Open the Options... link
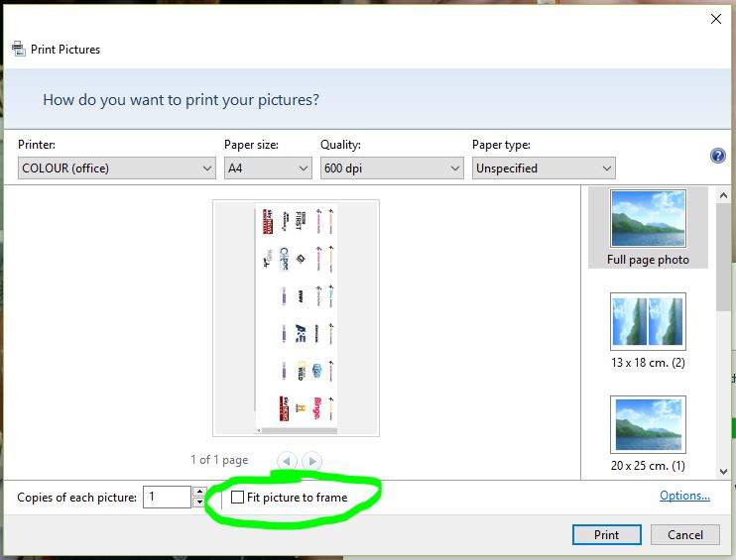 coord(684,496)
